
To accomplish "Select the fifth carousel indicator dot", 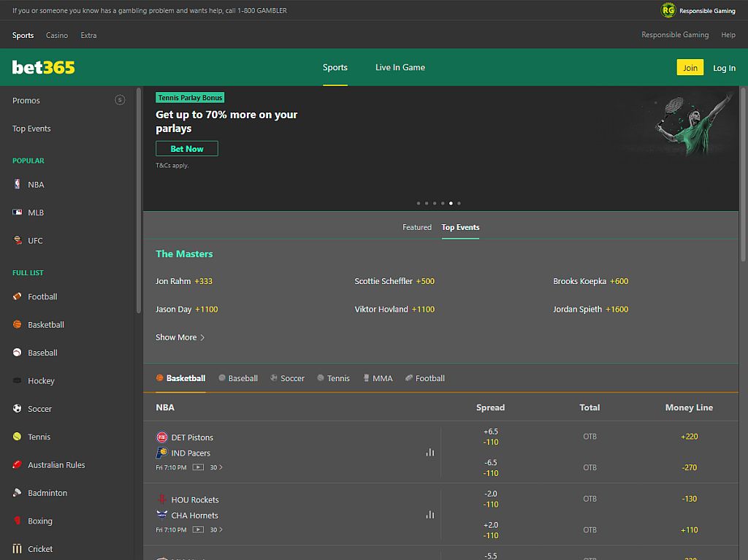I will [x=451, y=203].
